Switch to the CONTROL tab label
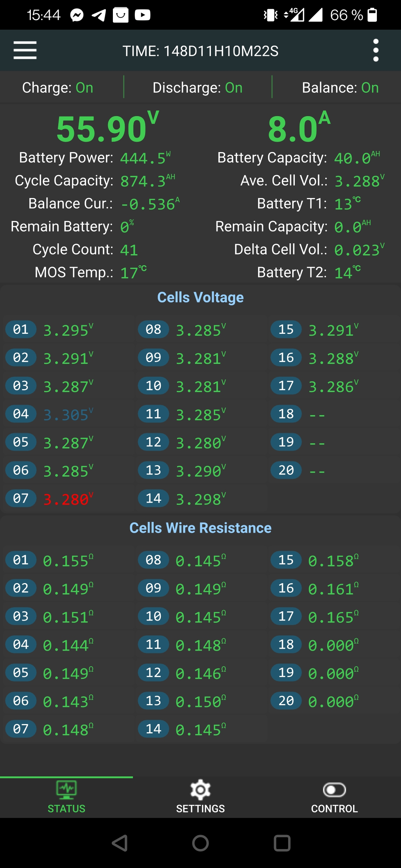This screenshot has height=868, width=401. coord(334,809)
